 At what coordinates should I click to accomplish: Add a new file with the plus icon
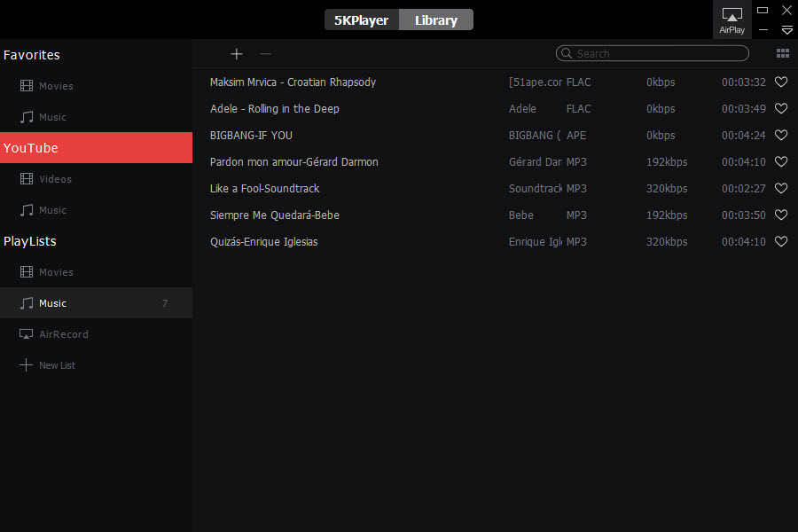(x=236, y=54)
